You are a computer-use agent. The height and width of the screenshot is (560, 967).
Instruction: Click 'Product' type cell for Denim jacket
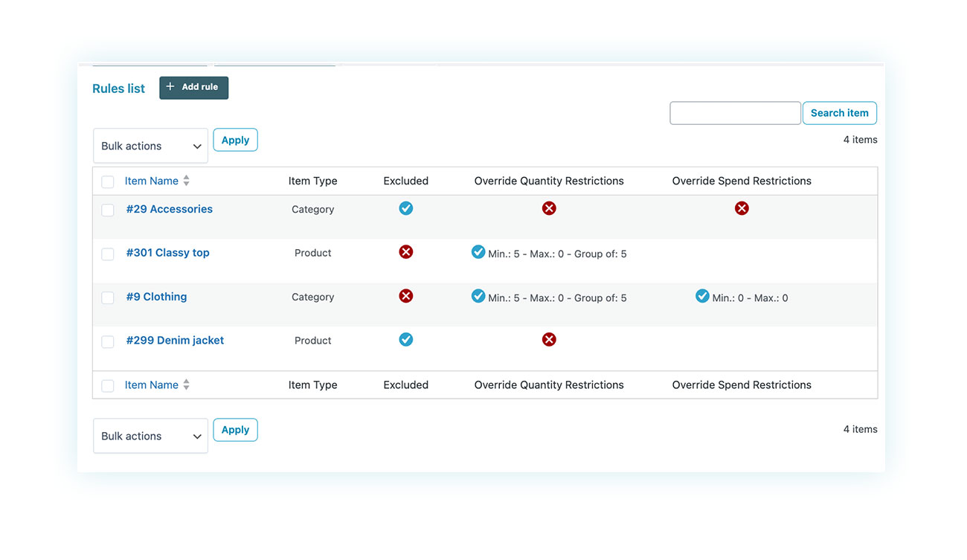[312, 341]
